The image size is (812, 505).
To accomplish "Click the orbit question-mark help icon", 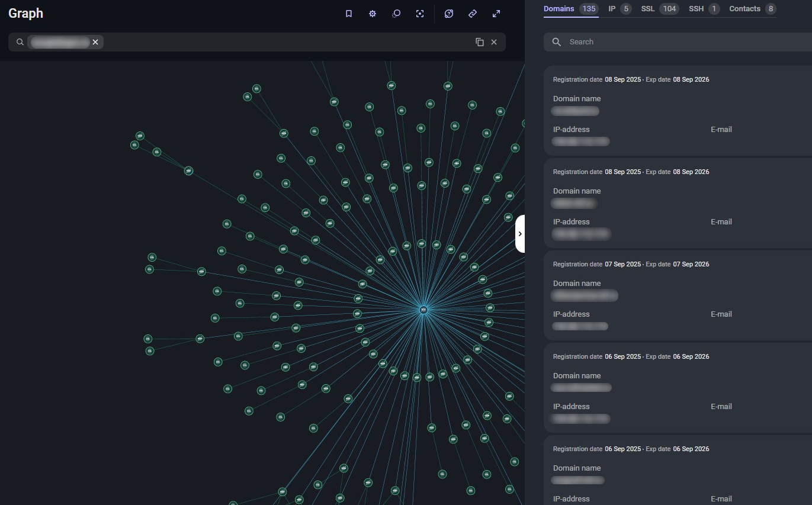I will pyautogui.click(x=449, y=14).
